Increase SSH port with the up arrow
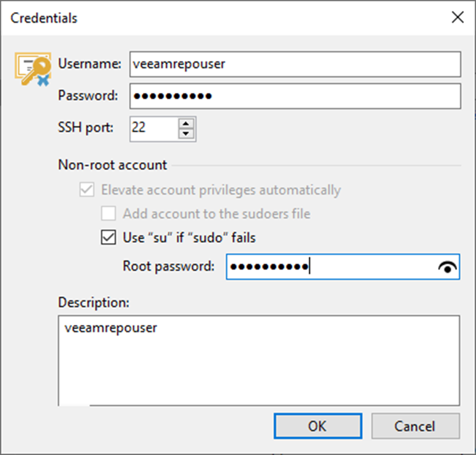The height and width of the screenshot is (455, 476). (x=186, y=123)
